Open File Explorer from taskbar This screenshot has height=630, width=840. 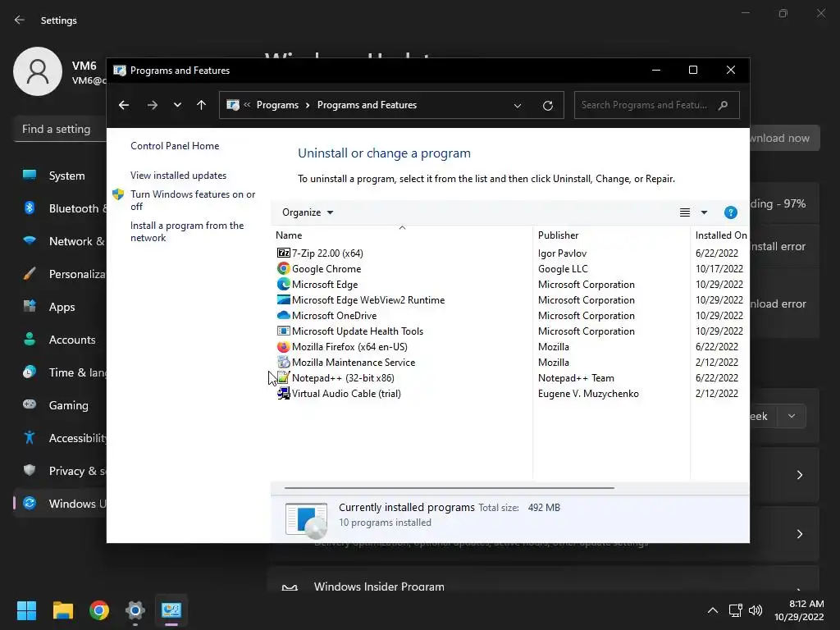coord(62,610)
